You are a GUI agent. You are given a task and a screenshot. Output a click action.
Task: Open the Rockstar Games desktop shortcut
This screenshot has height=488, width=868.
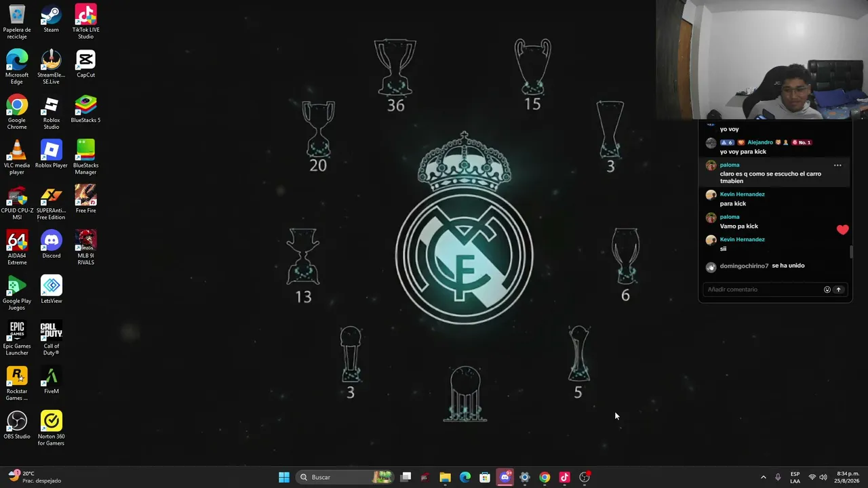(x=17, y=384)
